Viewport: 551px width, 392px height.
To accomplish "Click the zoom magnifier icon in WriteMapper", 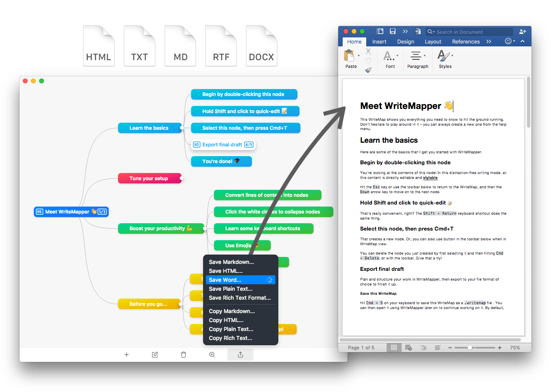I will coord(212,355).
